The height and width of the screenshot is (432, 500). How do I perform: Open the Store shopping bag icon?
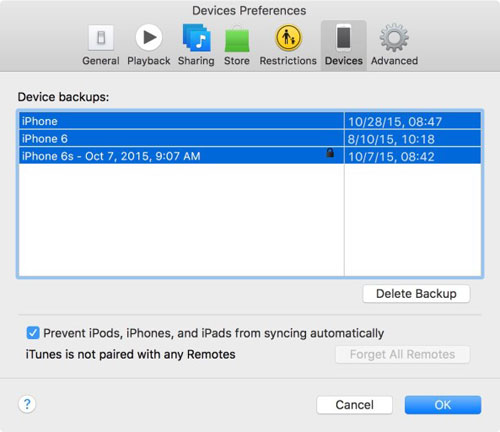pos(237,39)
